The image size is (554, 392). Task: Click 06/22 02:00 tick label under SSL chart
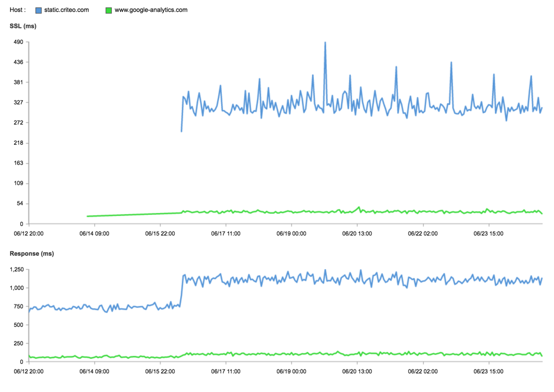tap(423, 233)
